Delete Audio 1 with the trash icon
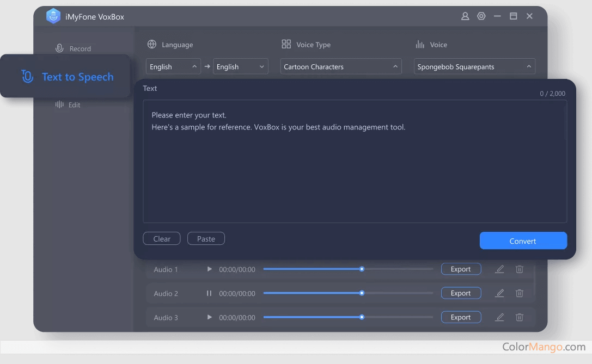 (x=520, y=269)
